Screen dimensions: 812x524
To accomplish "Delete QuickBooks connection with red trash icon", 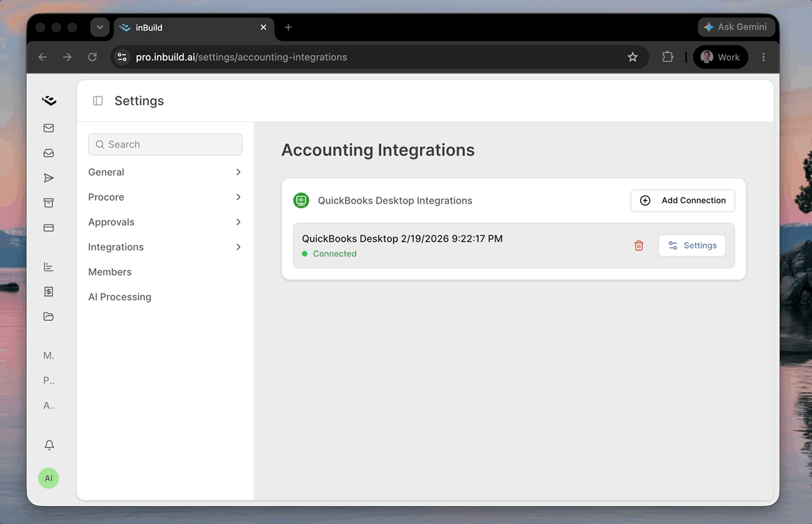I will (639, 245).
